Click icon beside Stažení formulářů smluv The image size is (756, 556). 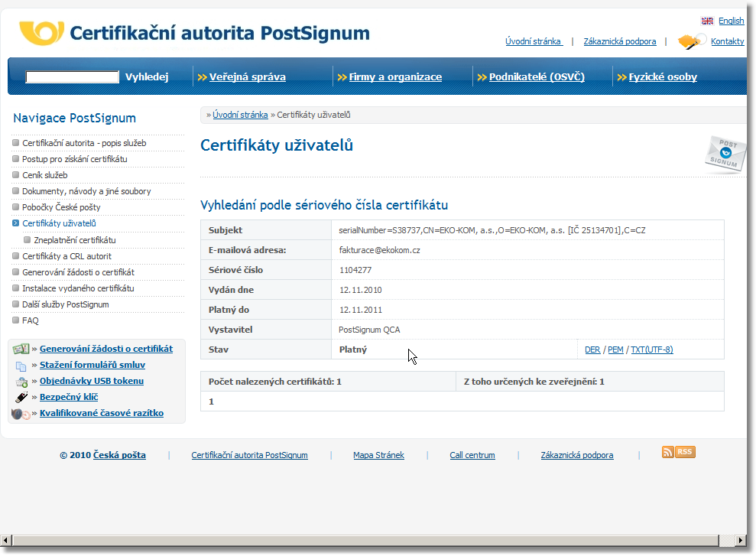tap(21, 366)
